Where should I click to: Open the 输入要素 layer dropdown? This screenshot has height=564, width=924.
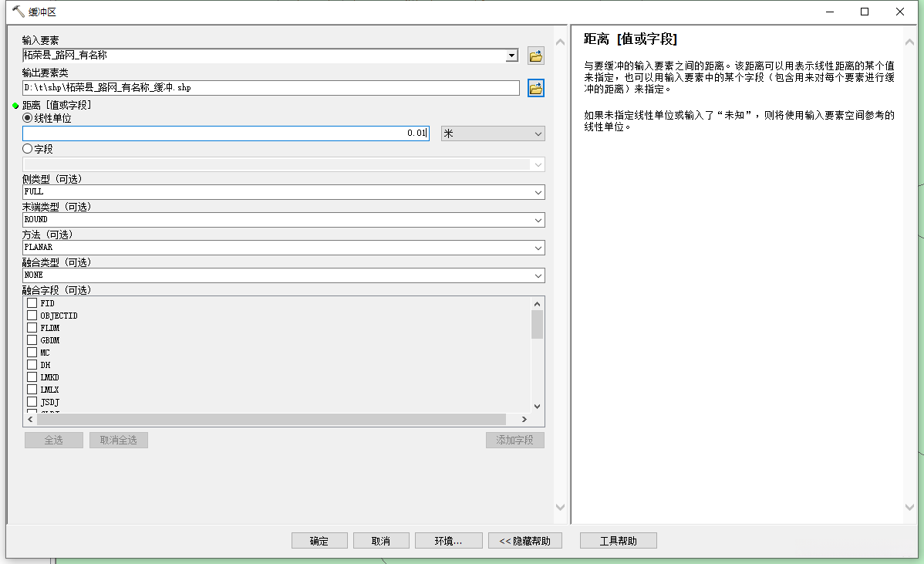pyautogui.click(x=511, y=56)
